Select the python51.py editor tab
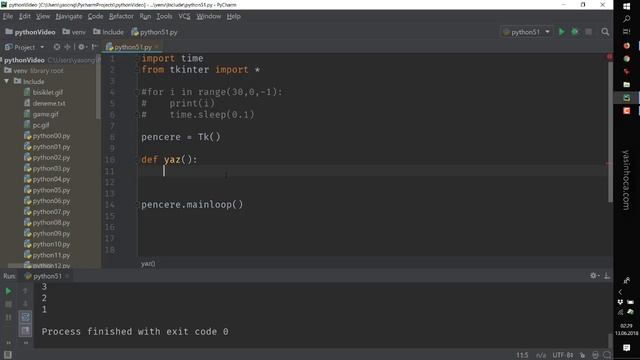 pos(133,47)
